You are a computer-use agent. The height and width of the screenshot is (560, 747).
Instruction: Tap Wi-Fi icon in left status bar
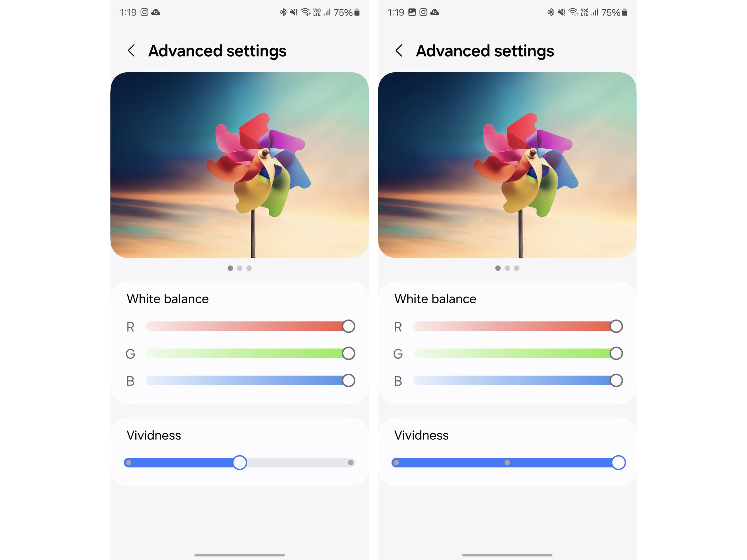coord(306,13)
